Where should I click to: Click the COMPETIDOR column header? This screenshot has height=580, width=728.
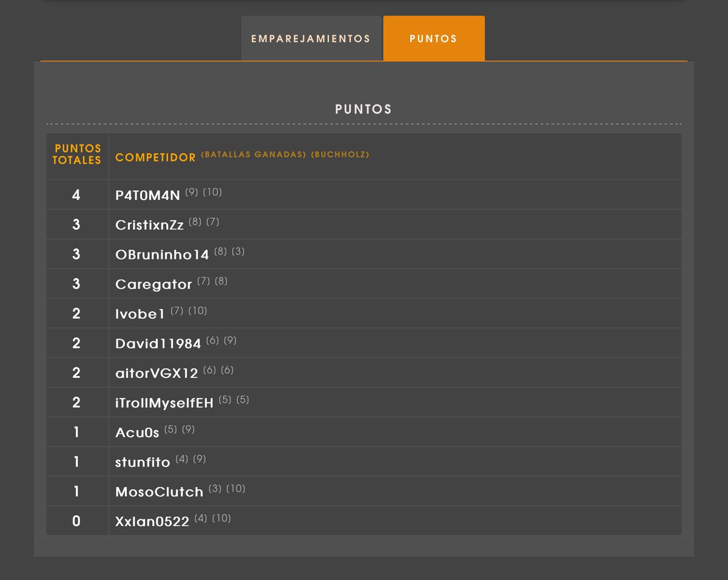155,157
